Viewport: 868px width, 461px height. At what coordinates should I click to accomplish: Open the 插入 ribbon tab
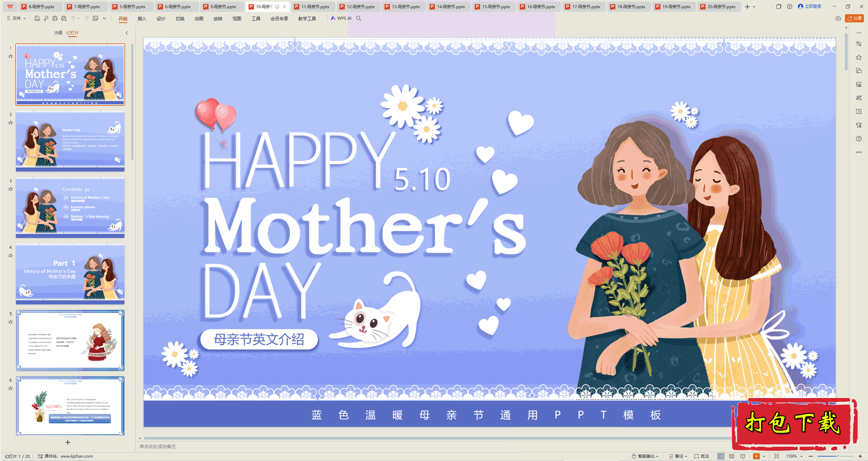click(x=142, y=19)
